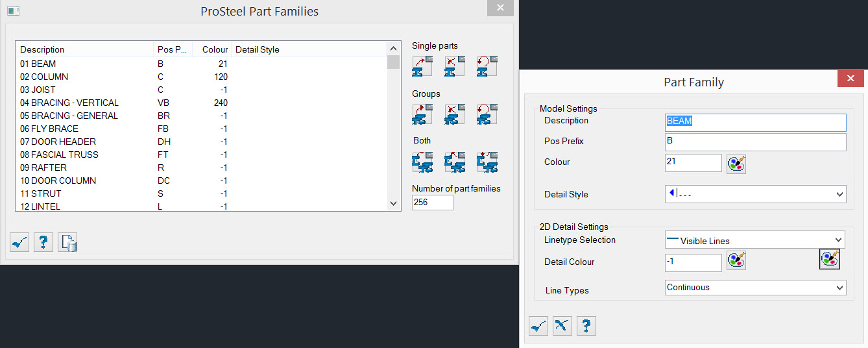Click the Colour field showing 21
Screen dimensions: 868x348
(693, 163)
